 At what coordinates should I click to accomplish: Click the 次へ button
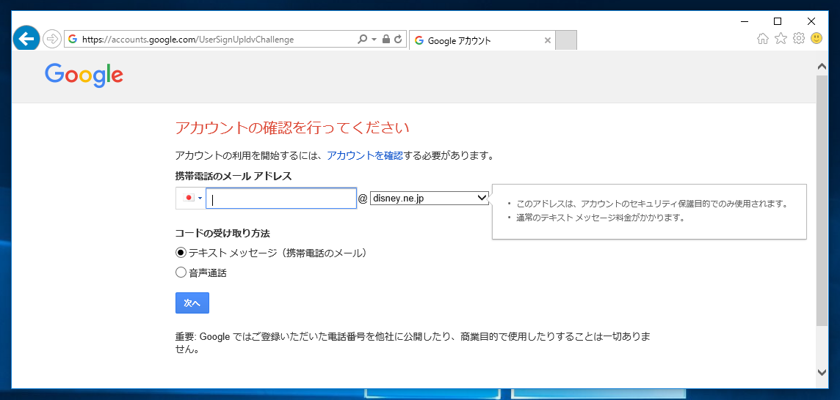pos(192,303)
